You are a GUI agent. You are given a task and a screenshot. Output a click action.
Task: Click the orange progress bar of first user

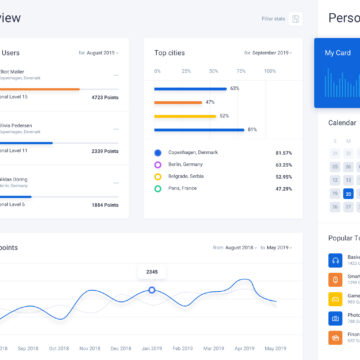point(40,89)
